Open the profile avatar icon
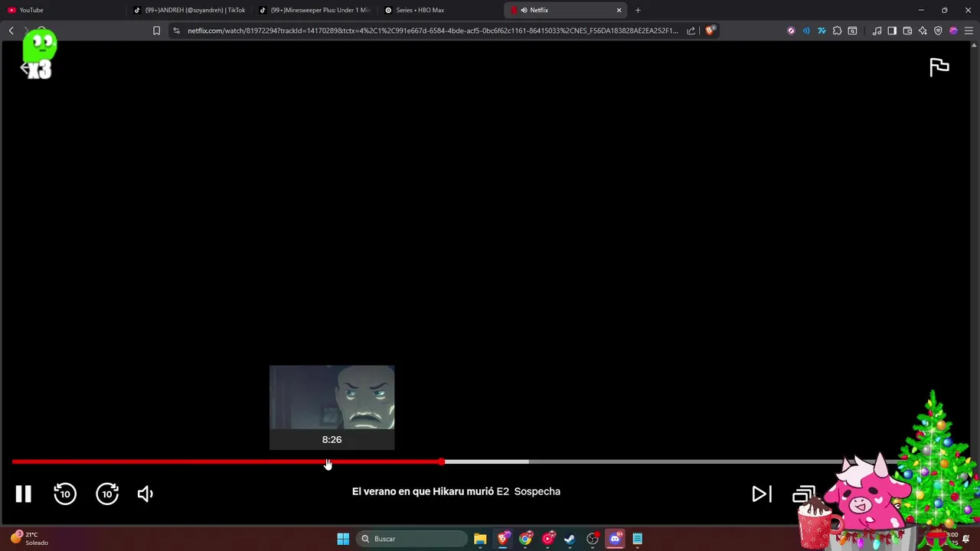Screen dimensions: 980x551 point(953,31)
